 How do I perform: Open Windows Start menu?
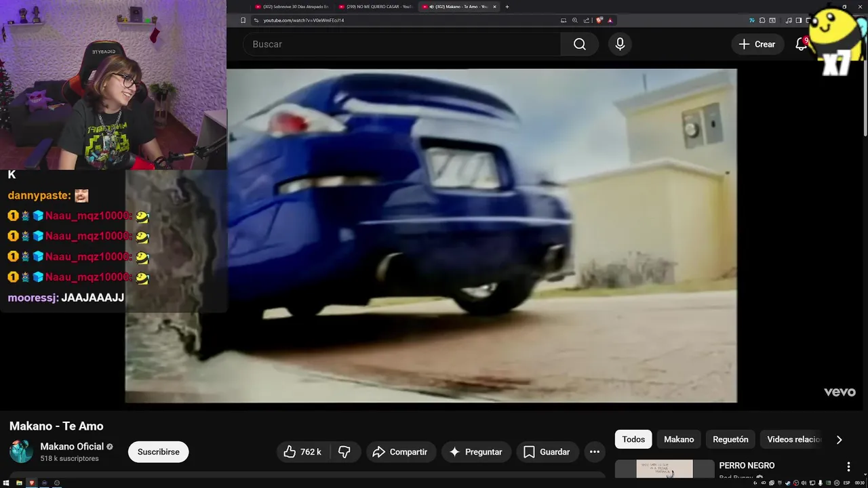click(x=6, y=483)
